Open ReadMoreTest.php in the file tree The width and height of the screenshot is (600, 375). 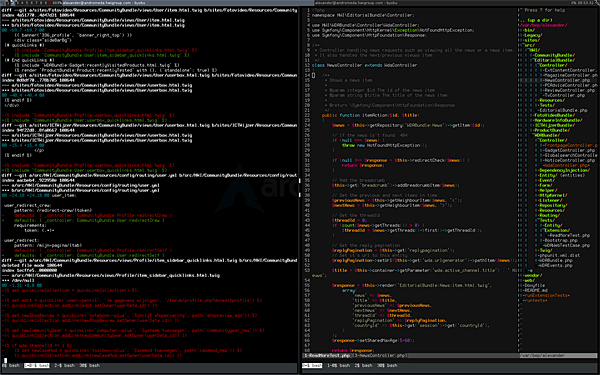click(x=568, y=235)
